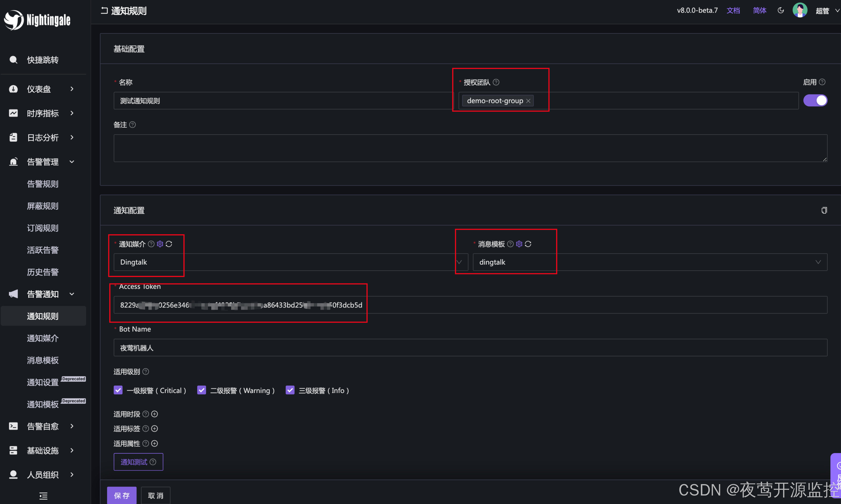Open 通知媒介 in the sidebar

[x=43, y=338]
